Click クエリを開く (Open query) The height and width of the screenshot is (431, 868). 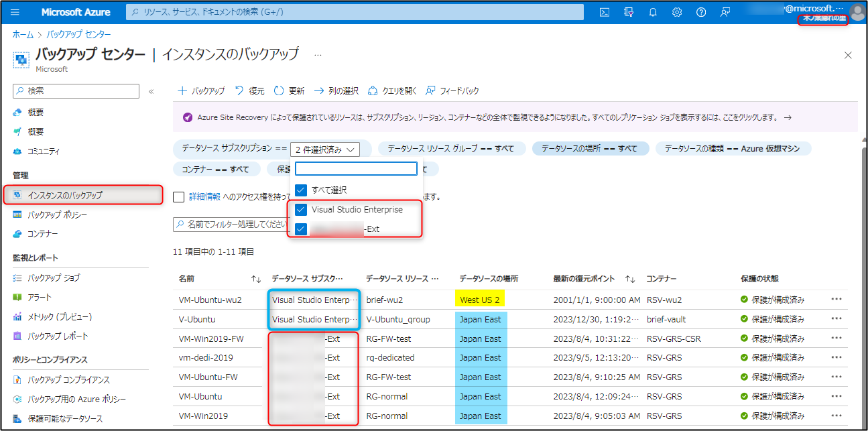click(393, 90)
